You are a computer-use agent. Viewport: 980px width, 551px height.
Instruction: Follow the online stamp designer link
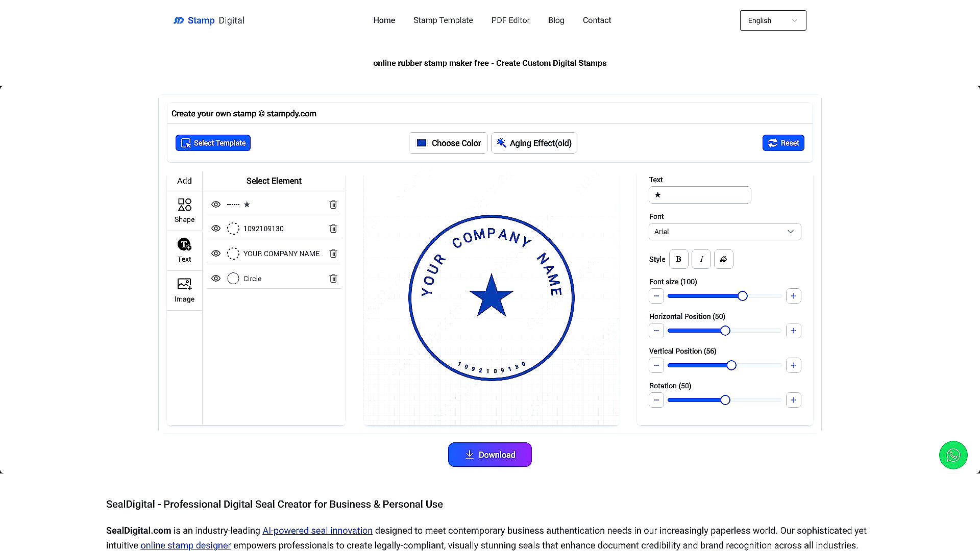point(185,545)
